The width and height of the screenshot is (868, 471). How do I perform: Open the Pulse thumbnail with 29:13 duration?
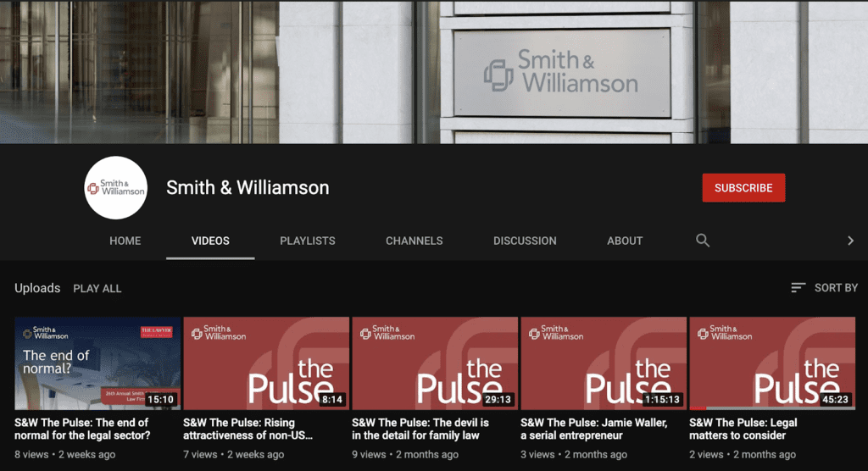(435, 363)
